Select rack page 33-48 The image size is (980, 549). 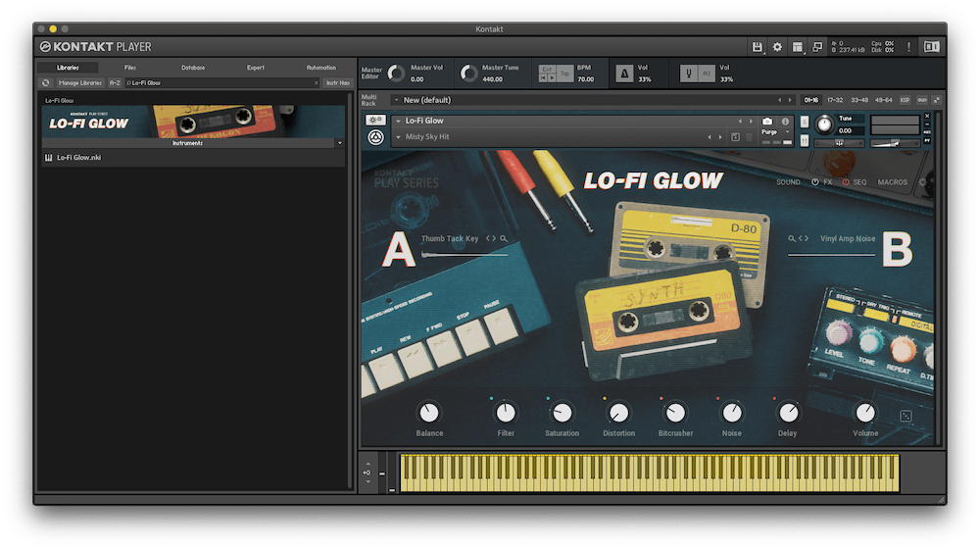click(x=859, y=100)
